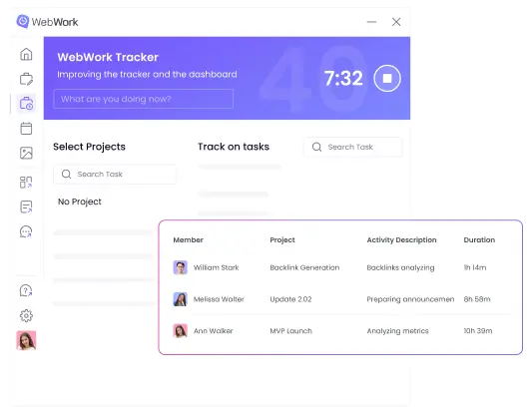
Task: Click the 1h 14m duration value
Action: pyautogui.click(x=475, y=267)
